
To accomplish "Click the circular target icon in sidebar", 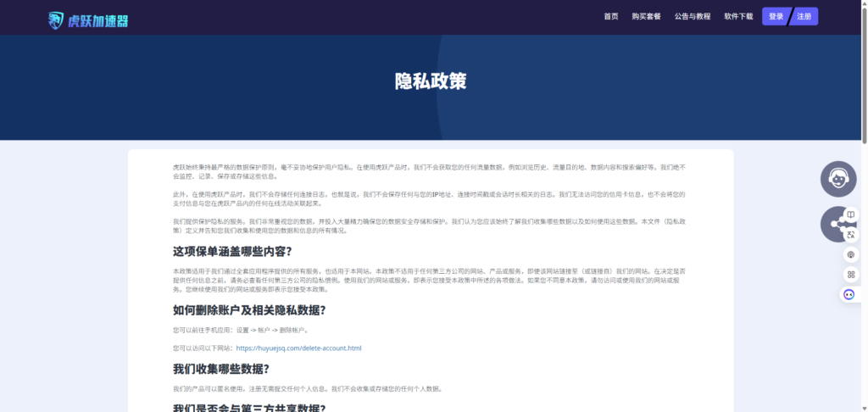I will (851, 254).
